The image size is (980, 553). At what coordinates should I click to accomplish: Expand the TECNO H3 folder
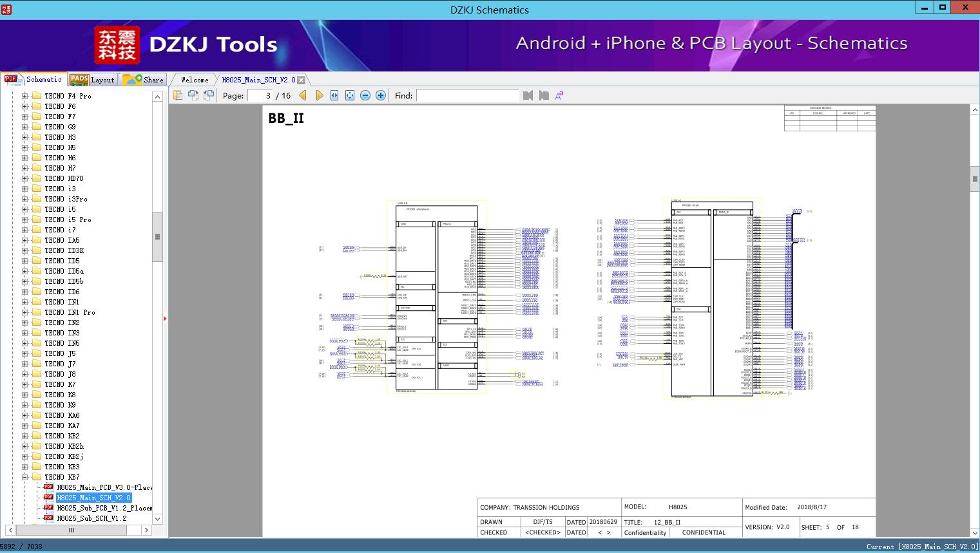[24, 137]
